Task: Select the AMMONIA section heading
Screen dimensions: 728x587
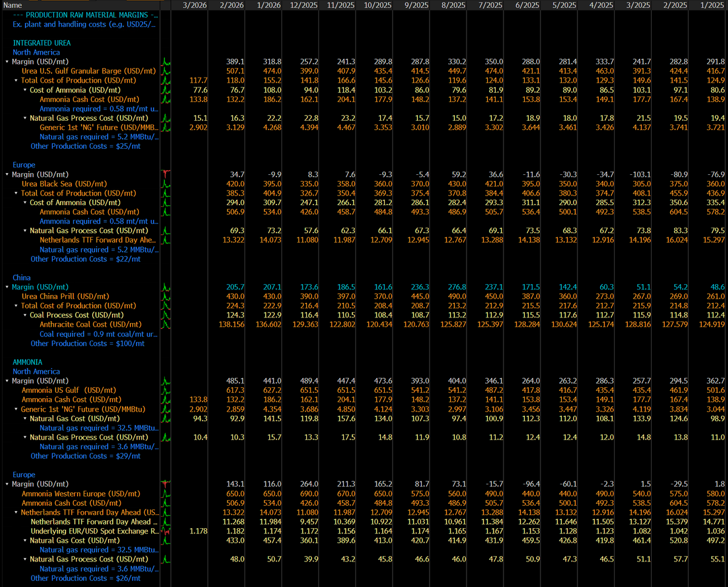Action: [28, 362]
